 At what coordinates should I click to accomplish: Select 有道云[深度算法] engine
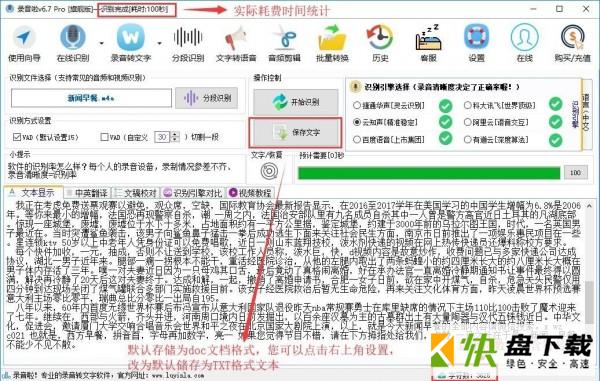tap(496, 140)
